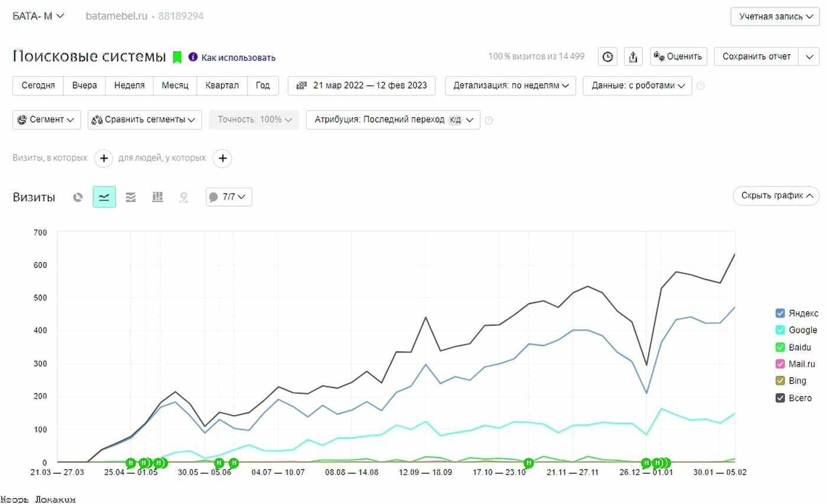Image resolution: width=827 pixels, height=504 pixels.
Task: Open the Сравнить сегменты dropdown
Action: (145, 120)
